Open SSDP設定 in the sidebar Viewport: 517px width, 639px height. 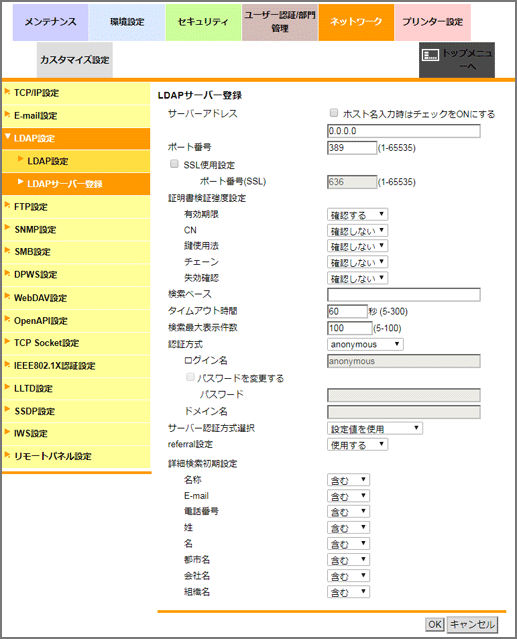tap(76, 412)
